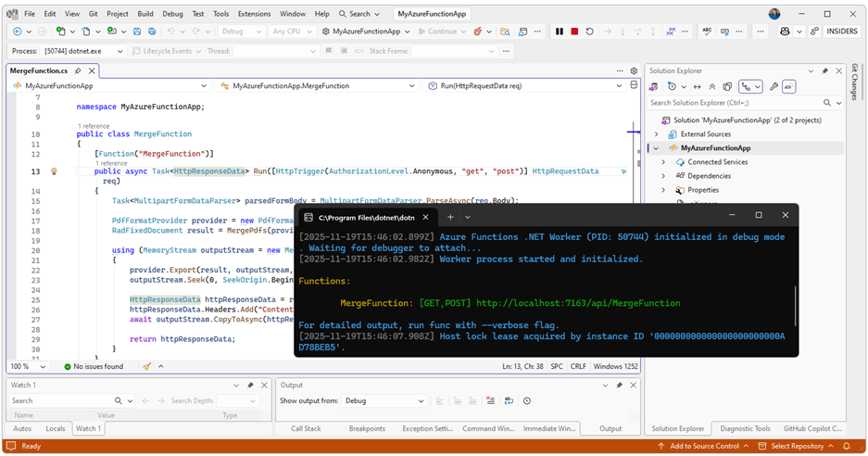Collapse the MyAzureFunctionApp project node
The image size is (868, 456).
tap(657, 148)
